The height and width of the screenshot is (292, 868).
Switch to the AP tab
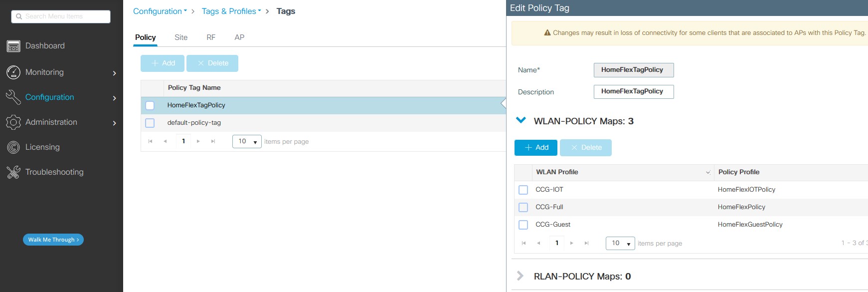coord(239,37)
